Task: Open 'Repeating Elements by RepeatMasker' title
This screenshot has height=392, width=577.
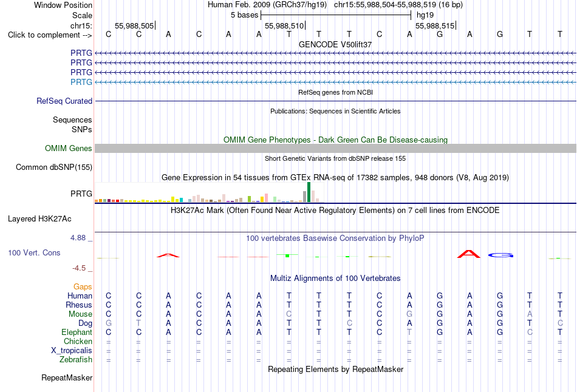Action: [x=335, y=370]
